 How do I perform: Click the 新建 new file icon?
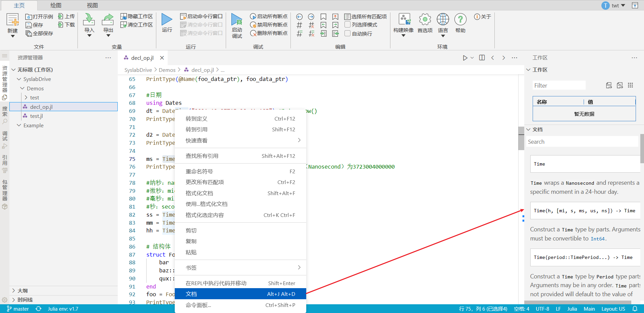pyautogui.click(x=13, y=20)
